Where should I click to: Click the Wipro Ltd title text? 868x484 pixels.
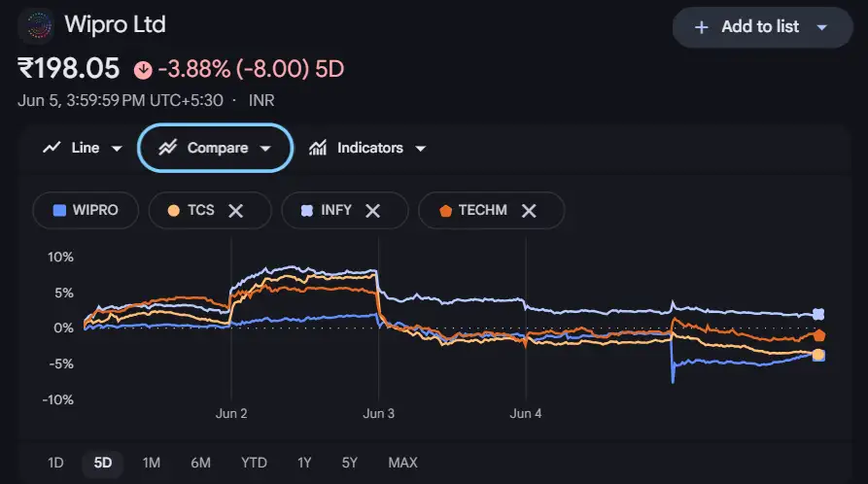[115, 24]
